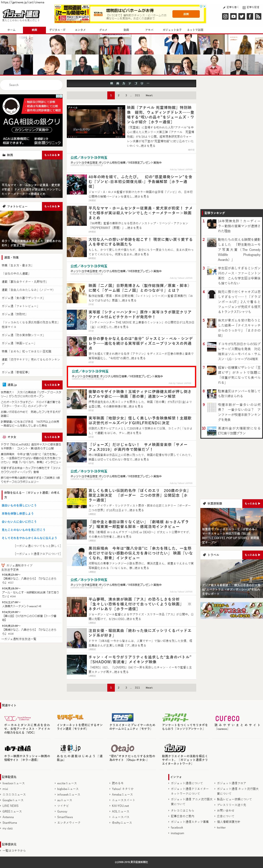This screenshot has width=263, height=868.
Task: Open the 面白いものを探しにいこう link
Action: [x=19, y=505]
